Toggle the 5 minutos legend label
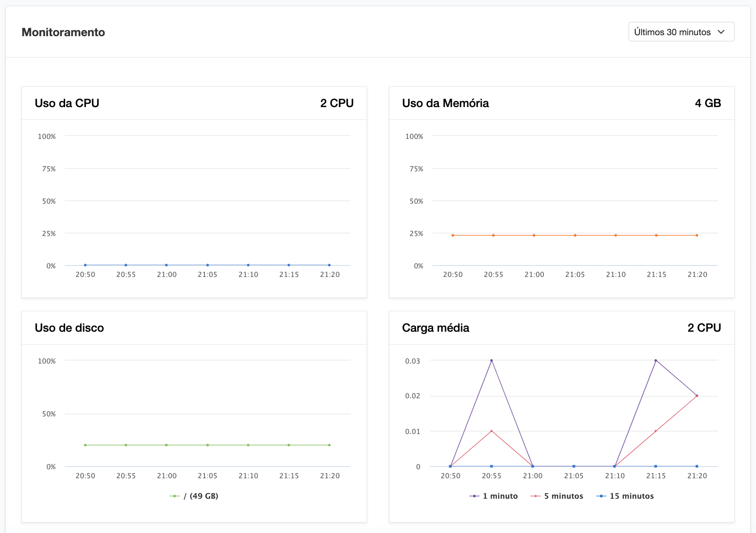The image size is (756, 533). pyautogui.click(x=563, y=496)
